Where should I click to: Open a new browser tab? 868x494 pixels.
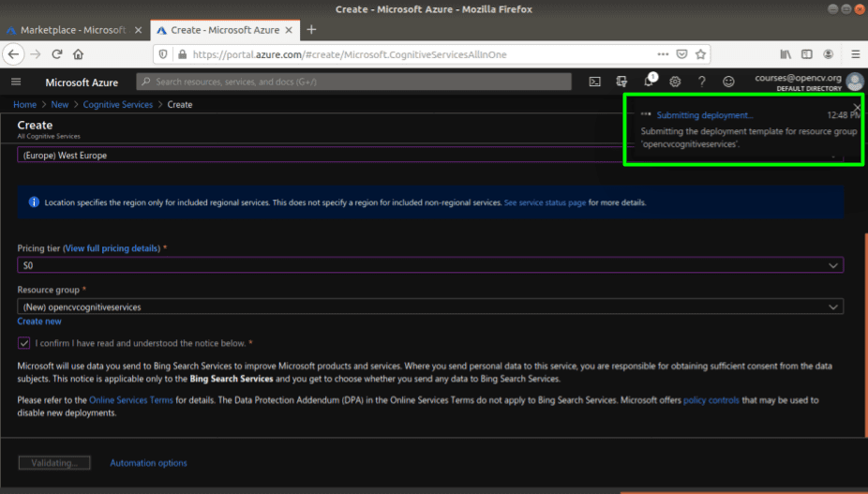(x=311, y=30)
